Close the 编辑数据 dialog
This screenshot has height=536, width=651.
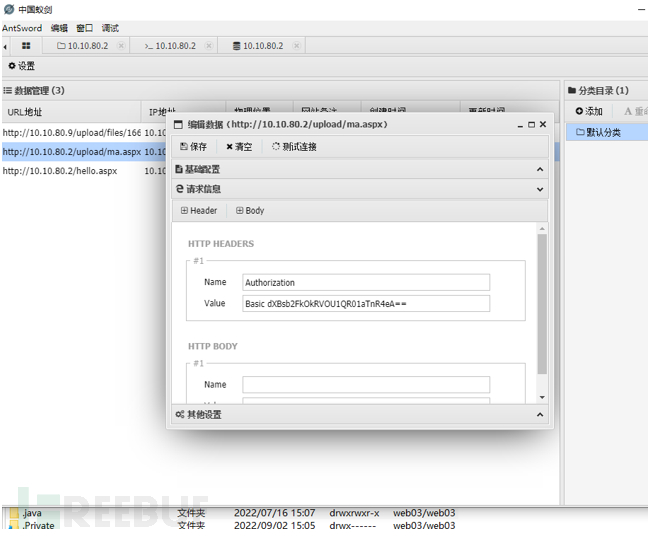pos(543,124)
